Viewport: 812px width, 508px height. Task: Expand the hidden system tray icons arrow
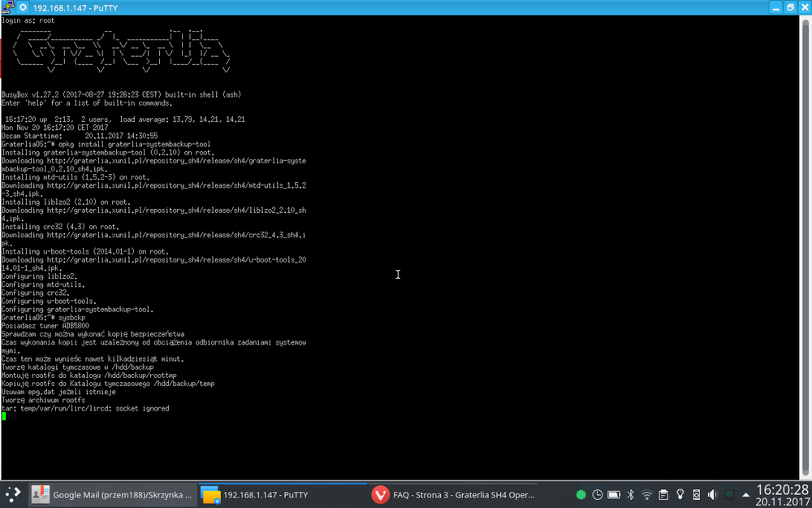[746, 494]
